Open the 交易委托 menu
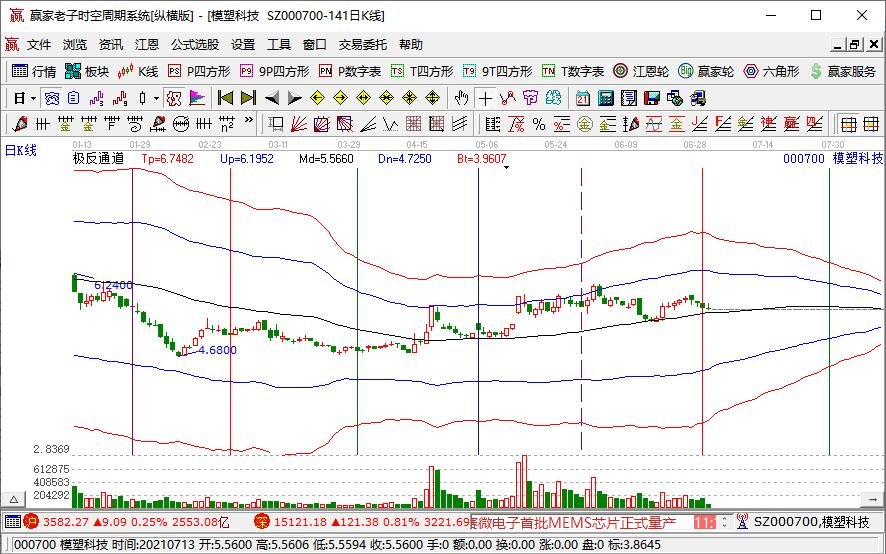Viewport: 886px width, 554px height. click(363, 45)
